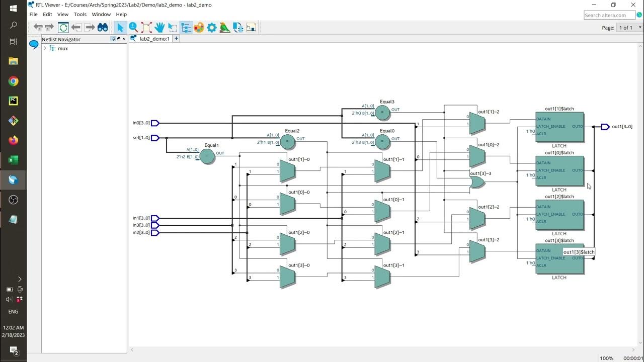The image size is (644, 362).
Task: Select the out1[1]$latch block
Action: pyautogui.click(x=559, y=127)
